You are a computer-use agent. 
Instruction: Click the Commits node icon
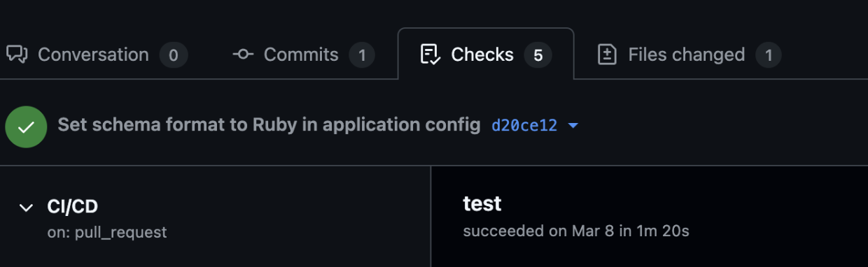click(x=243, y=55)
